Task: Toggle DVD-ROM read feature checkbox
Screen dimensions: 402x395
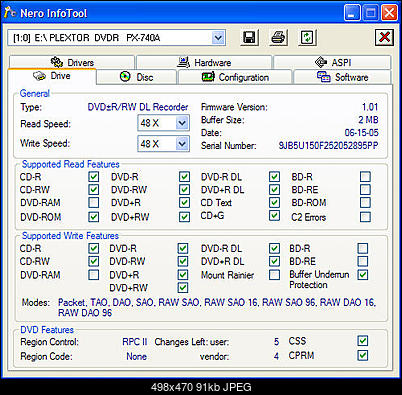Action: [94, 217]
